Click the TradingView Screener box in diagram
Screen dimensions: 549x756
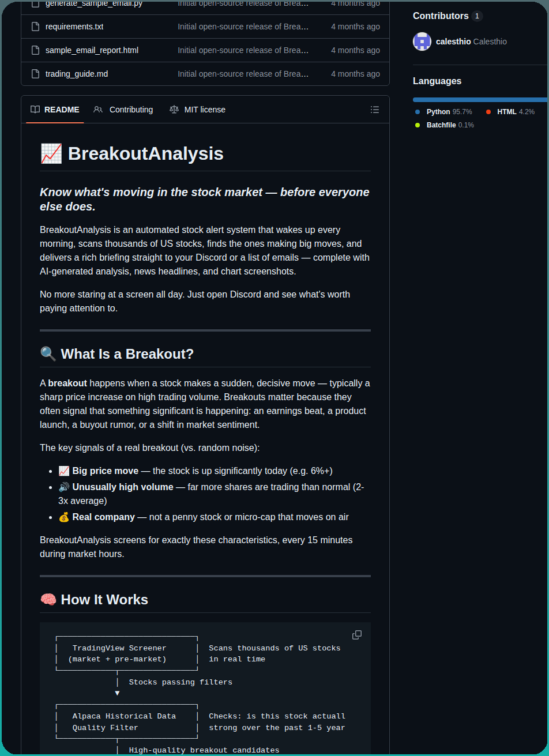point(127,653)
